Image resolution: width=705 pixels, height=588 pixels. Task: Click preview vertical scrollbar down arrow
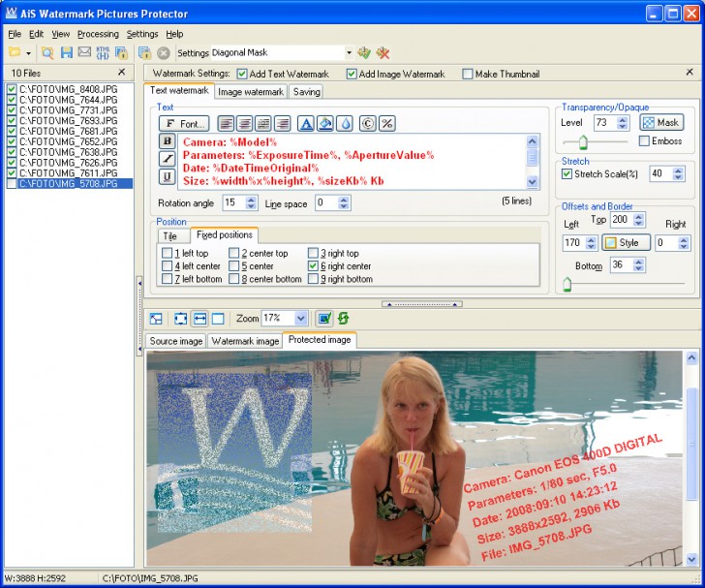coord(691,559)
